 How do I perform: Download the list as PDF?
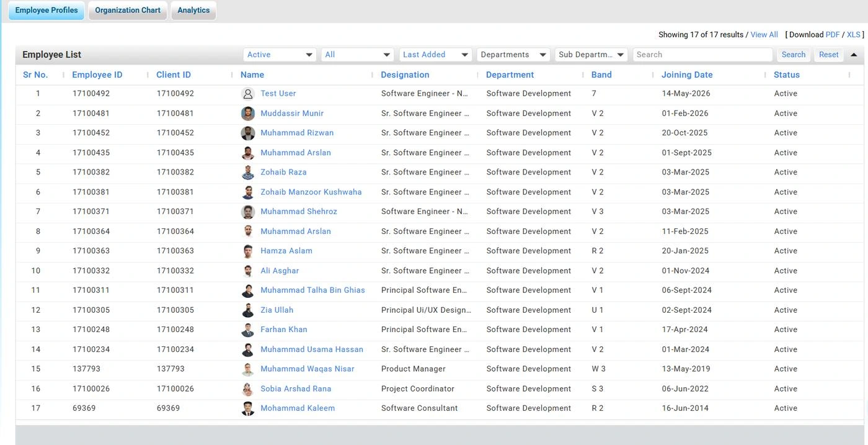pos(833,35)
